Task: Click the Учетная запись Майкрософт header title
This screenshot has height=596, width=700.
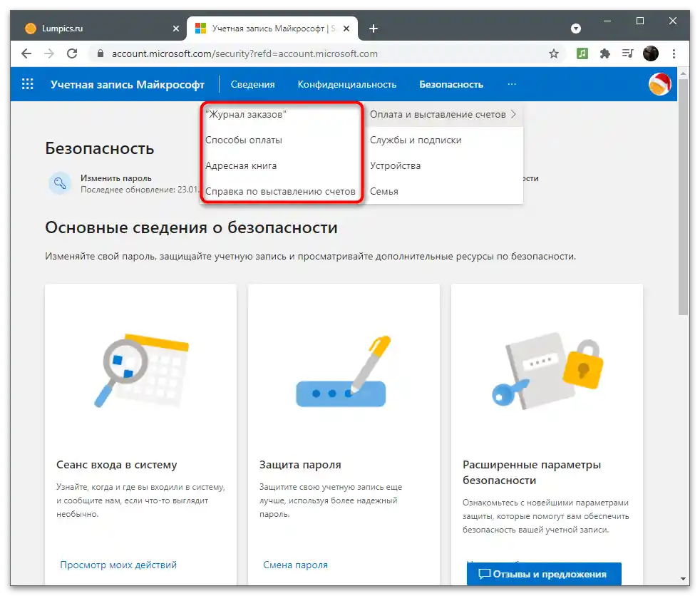Action: point(127,84)
